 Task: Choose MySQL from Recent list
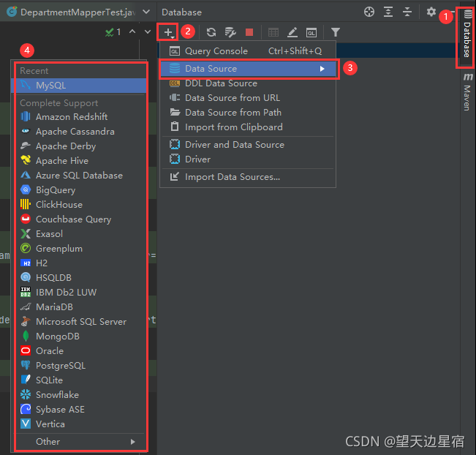tap(79, 86)
